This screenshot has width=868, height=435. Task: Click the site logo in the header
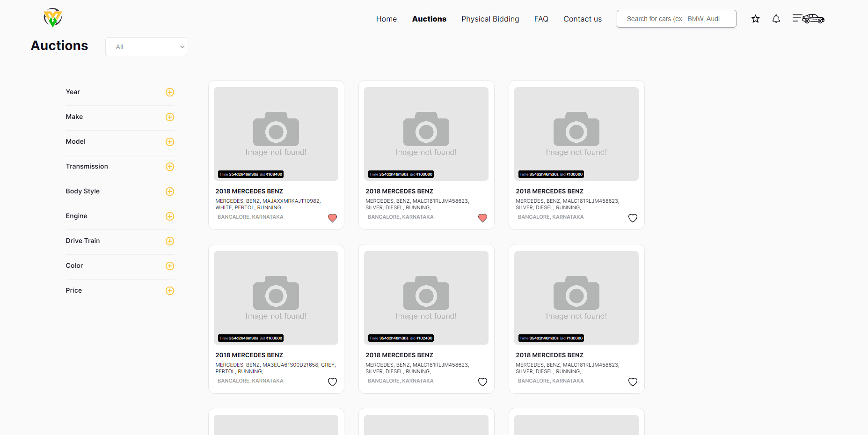pyautogui.click(x=53, y=18)
